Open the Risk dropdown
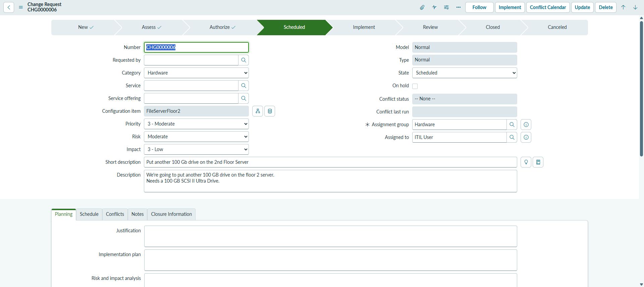 (196, 137)
